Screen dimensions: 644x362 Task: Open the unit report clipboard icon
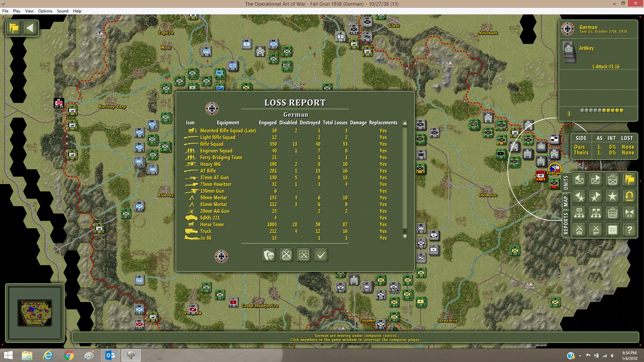[612, 180]
